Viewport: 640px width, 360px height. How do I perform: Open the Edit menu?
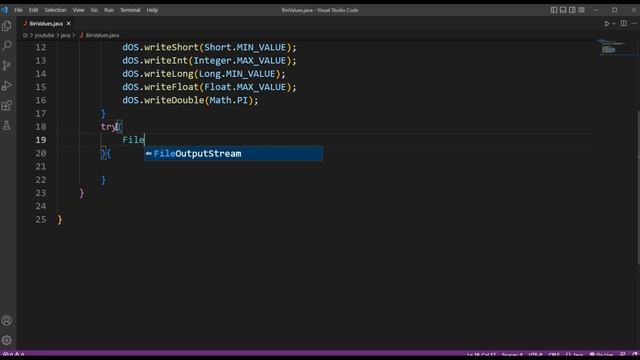click(x=33, y=10)
